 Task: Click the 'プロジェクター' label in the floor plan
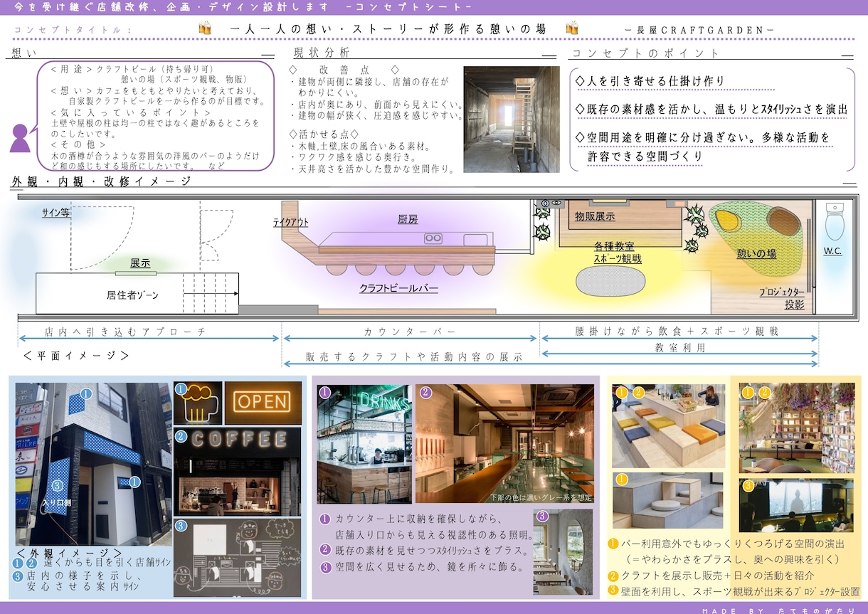point(780,292)
